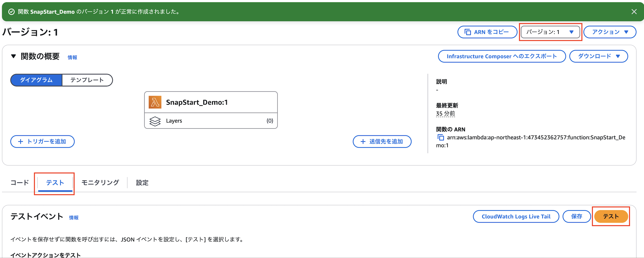This screenshot has height=258, width=644.
Task: Copy the function ARN using the clipboard icon
Action: click(441, 138)
